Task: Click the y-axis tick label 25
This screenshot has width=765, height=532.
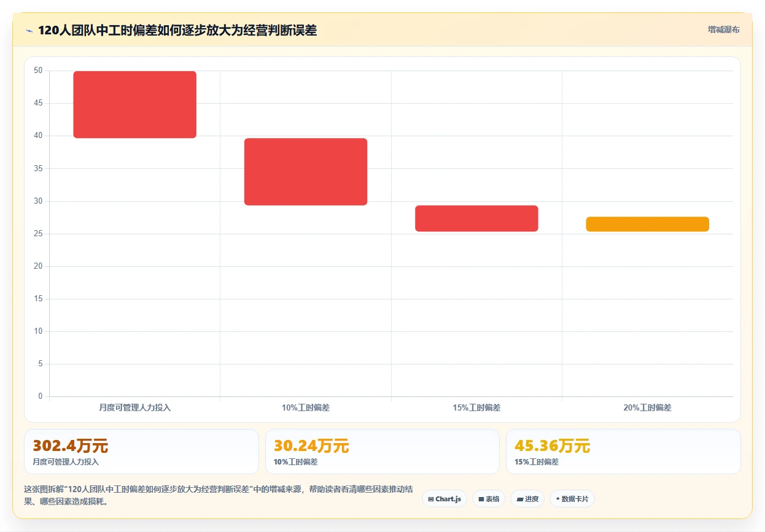Action: point(39,234)
